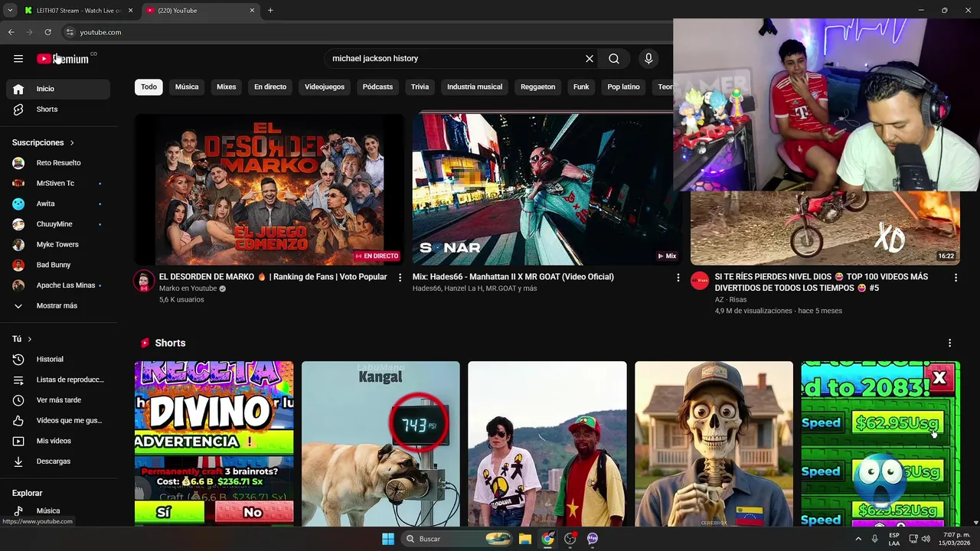
Task: Open Listas de reproducción in sidebar
Action: pos(58,380)
